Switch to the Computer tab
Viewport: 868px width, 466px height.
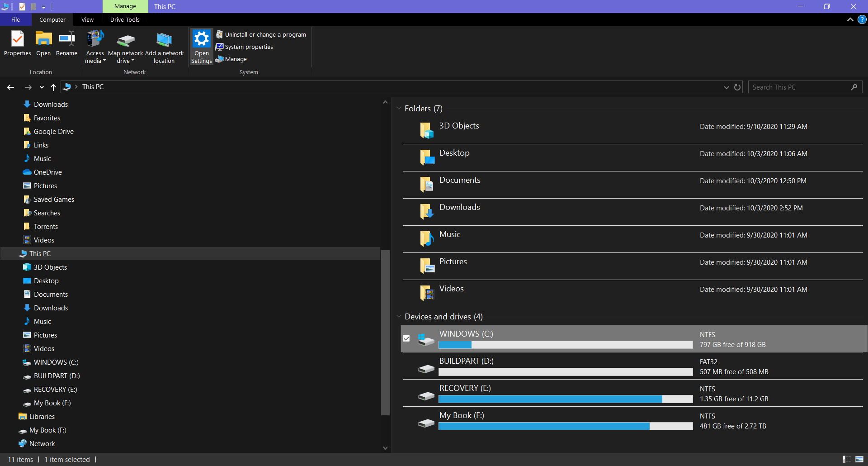(52, 19)
